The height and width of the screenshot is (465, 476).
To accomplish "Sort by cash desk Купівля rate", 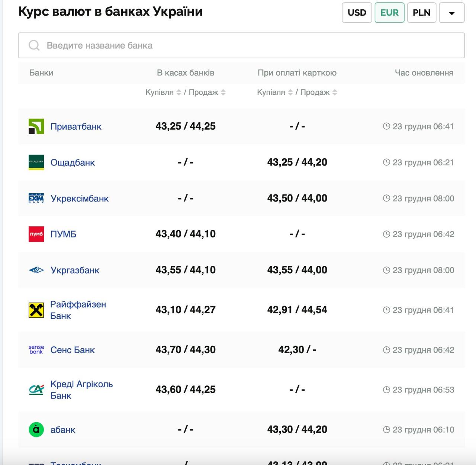I will click(x=178, y=93).
